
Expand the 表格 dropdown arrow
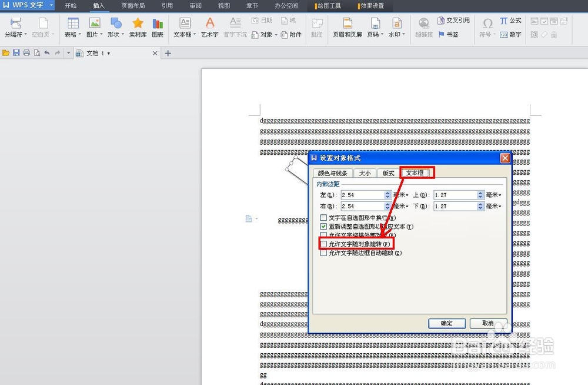pos(80,35)
